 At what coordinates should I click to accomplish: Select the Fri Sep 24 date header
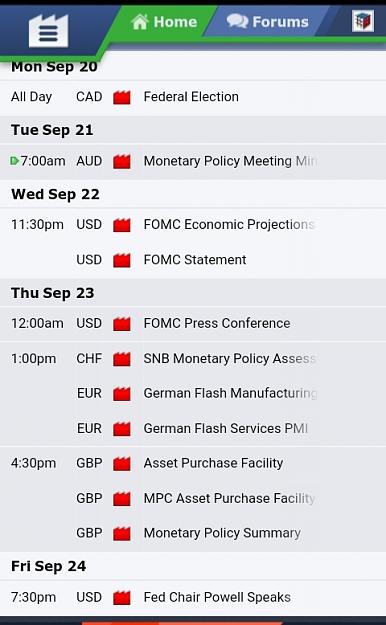pyautogui.click(x=49, y=566)
